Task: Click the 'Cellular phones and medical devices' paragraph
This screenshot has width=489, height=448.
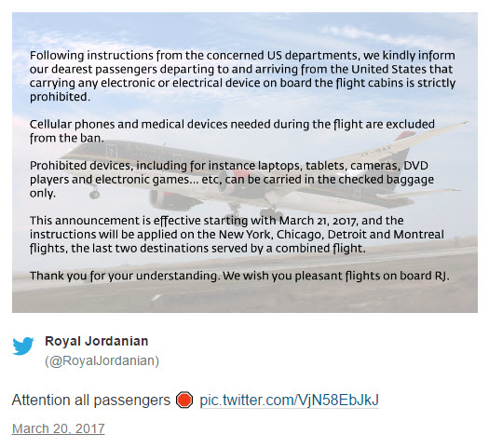Action: pyautogui.click(x=232, y=131)
